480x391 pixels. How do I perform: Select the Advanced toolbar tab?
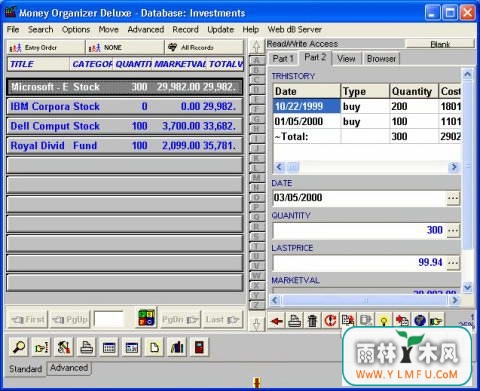pos(69,368)
